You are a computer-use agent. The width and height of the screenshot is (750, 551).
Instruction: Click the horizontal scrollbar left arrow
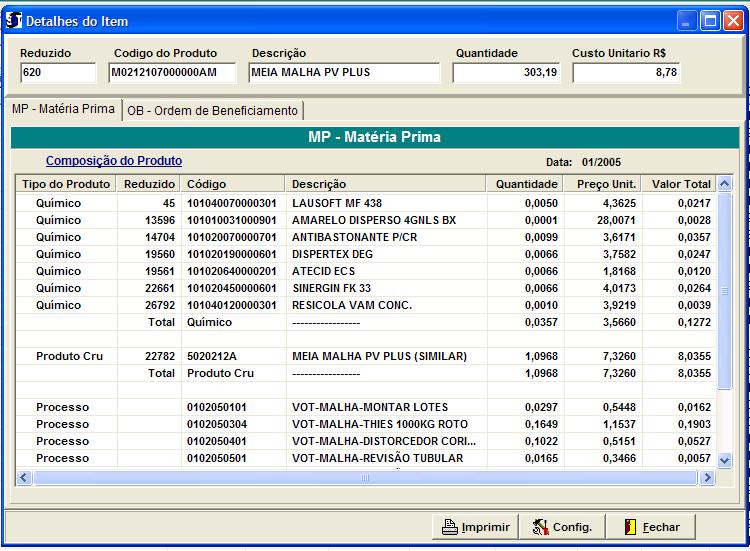tap(25, 478)
